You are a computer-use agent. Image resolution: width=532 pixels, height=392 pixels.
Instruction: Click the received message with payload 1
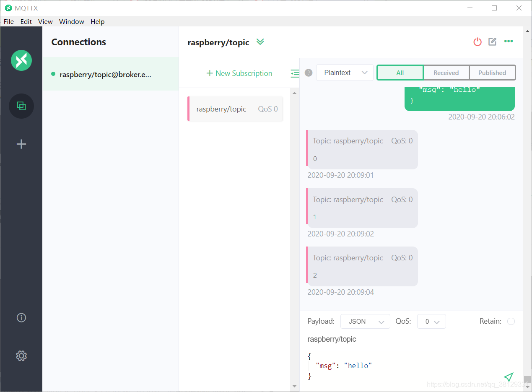(x=362, y=208)
